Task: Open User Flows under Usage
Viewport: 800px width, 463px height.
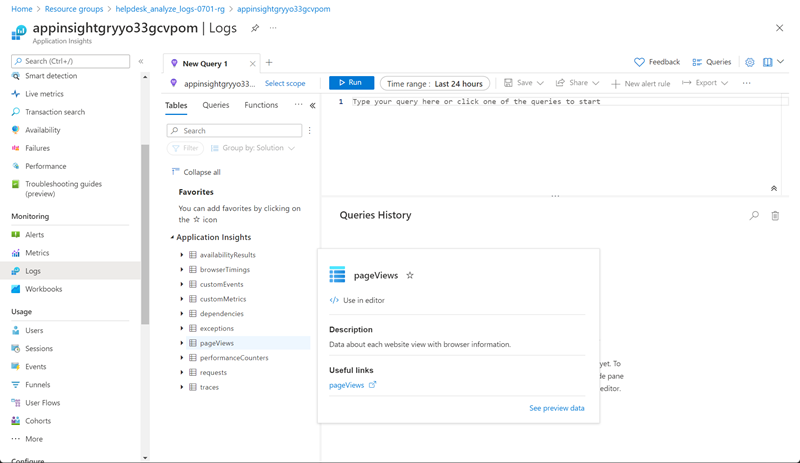Action: 42,403
